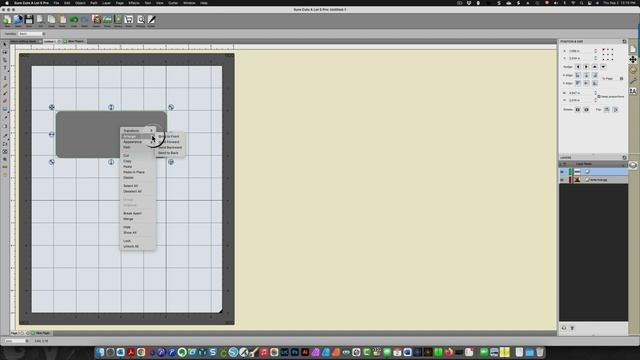Open the To Page align dropdown
The image size is (640, 360).
[613, 78]
